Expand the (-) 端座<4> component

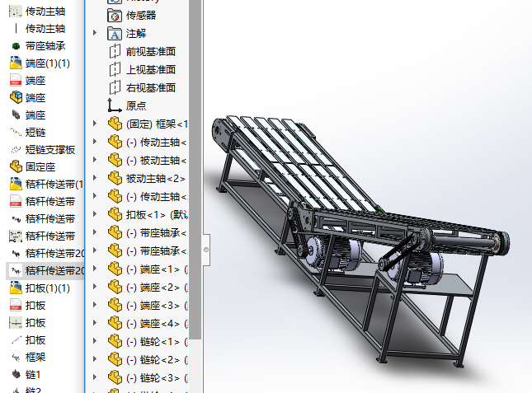tap(95, 324)
